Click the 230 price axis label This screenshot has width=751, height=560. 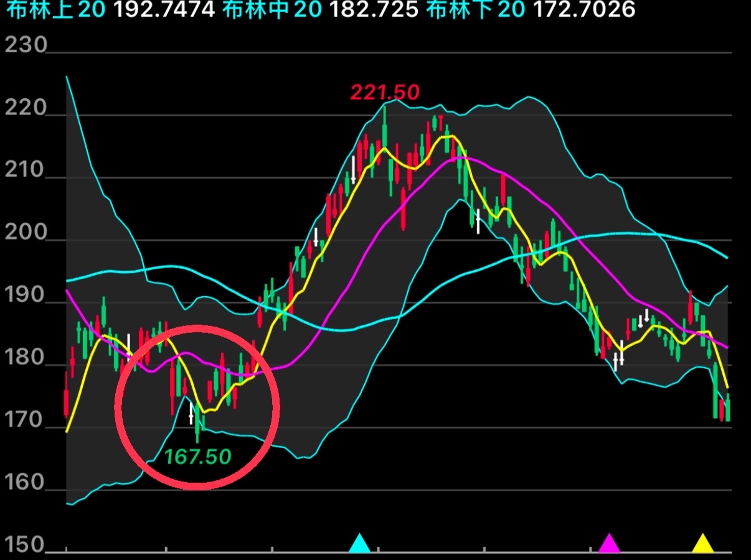[26, 45]
